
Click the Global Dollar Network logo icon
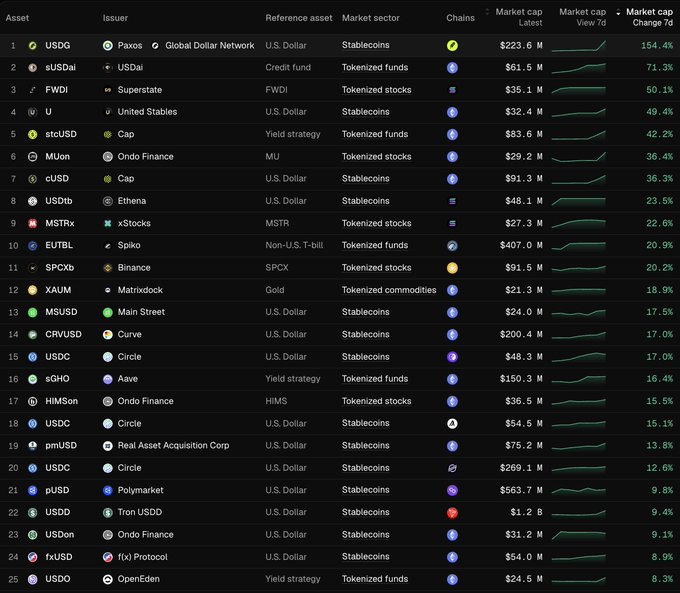[155, 46]
